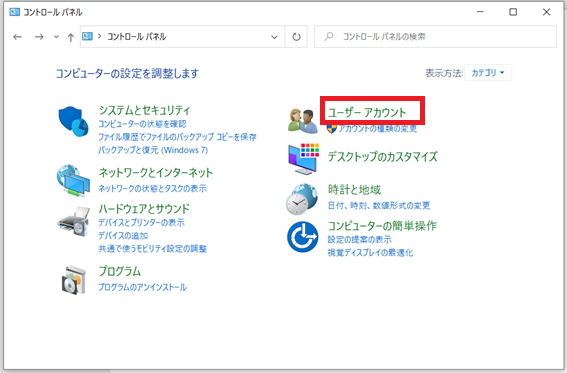Open recent locations dropdown arrow
567x373 pixels.
[56, 37]
